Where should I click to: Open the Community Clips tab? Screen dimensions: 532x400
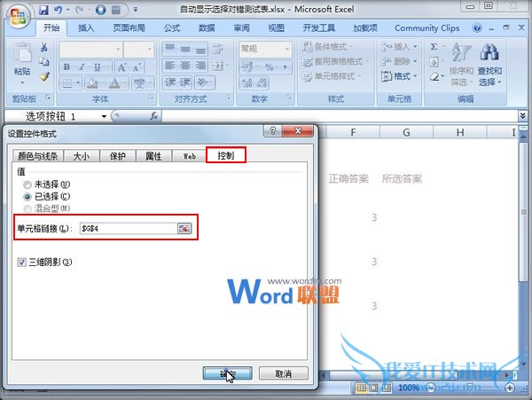coord(426,27)
